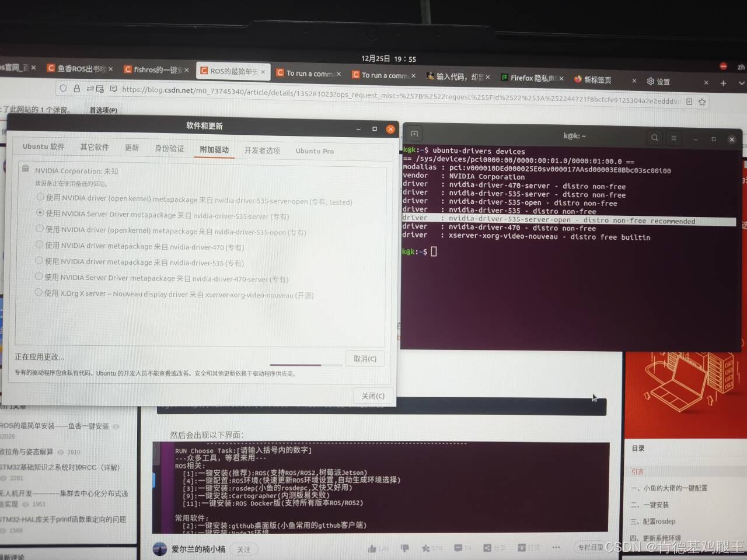Image resolution: width=747 pixels, height=560 pixels.
Task: Open the zh input language dropdown
Action: click(x=741, y=67)
